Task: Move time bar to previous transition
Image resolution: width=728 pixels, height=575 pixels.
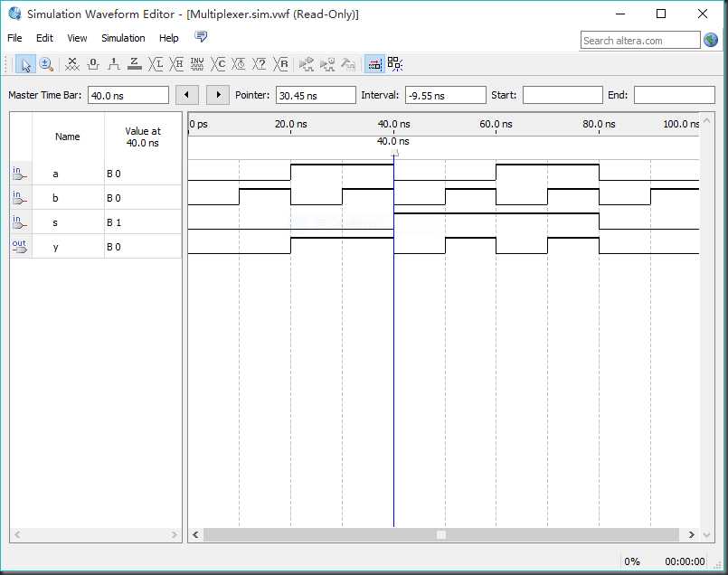Action: pyautogui.click(x=187, y=95)
